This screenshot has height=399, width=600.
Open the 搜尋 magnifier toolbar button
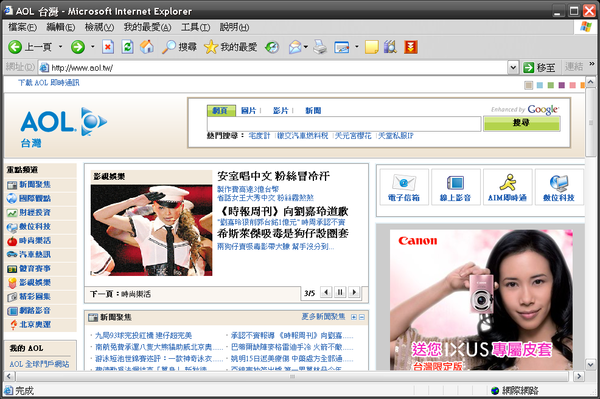(179, 47)
